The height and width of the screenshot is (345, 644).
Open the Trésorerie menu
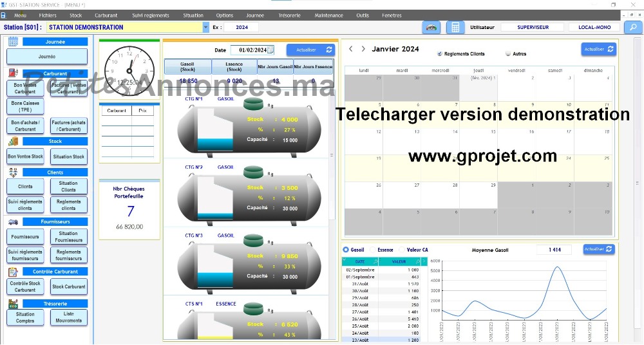point(290,15)
